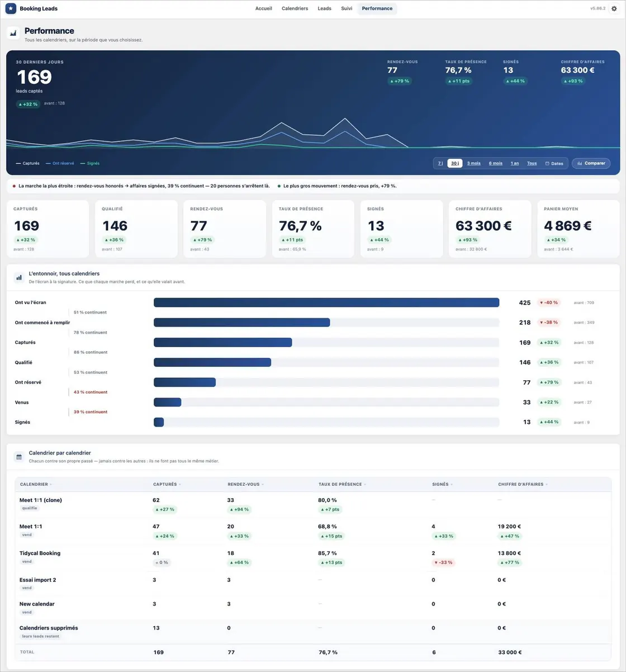Sort the table by Rendez-vous column
Viewport: 626px width, 672px height.
[246, 484]
